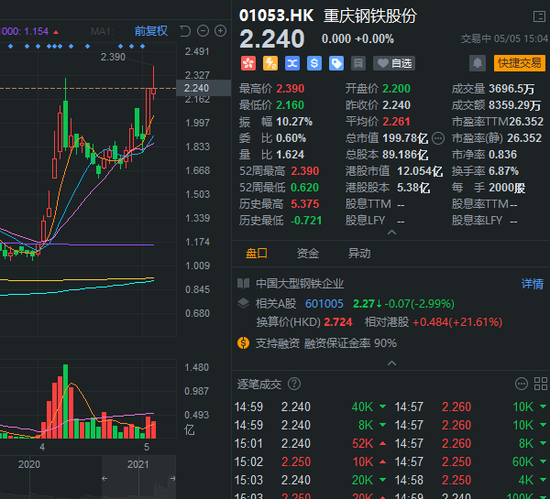Screen dimensions: 550x499
Task: Click the Hong Kong market flag icon
Action: click(248, 63)
